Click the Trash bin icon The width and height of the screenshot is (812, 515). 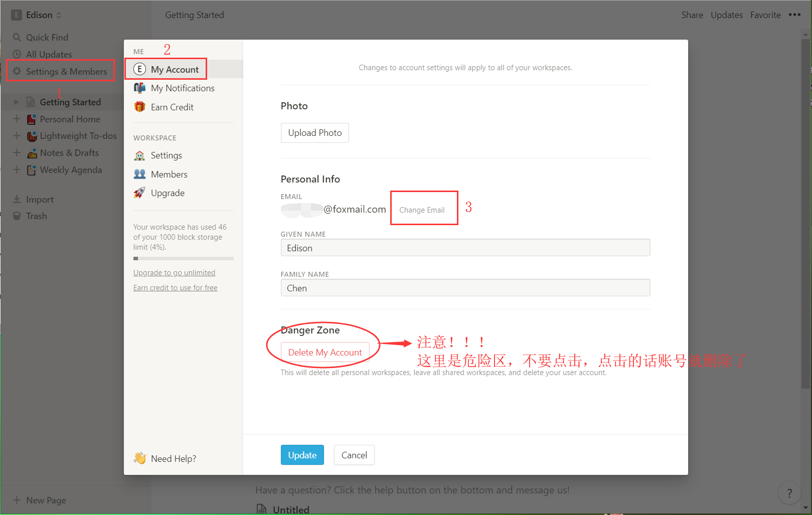click(17, 216)
